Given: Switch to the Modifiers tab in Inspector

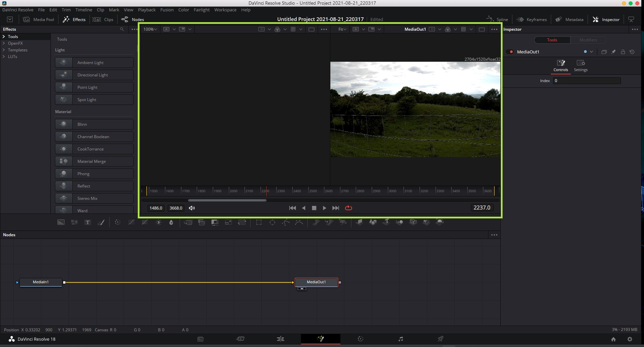Looking at the screenshot, I should tap(588, 40).
